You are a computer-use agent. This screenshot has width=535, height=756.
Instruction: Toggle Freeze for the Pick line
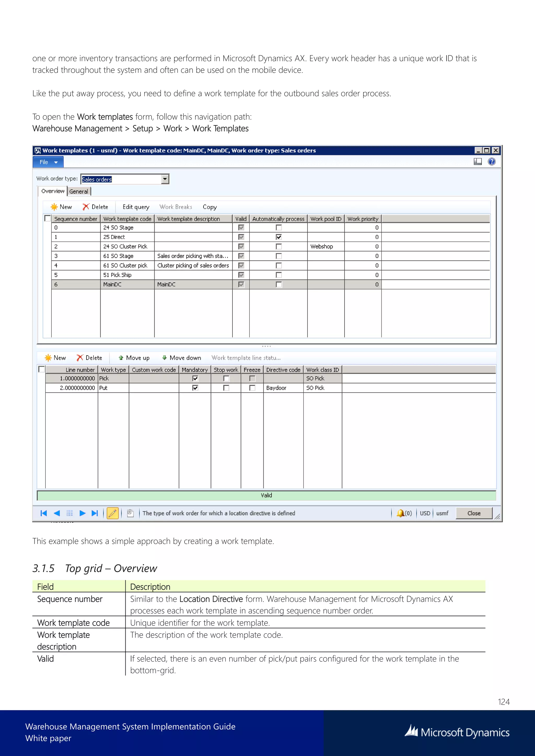[252, 378]
